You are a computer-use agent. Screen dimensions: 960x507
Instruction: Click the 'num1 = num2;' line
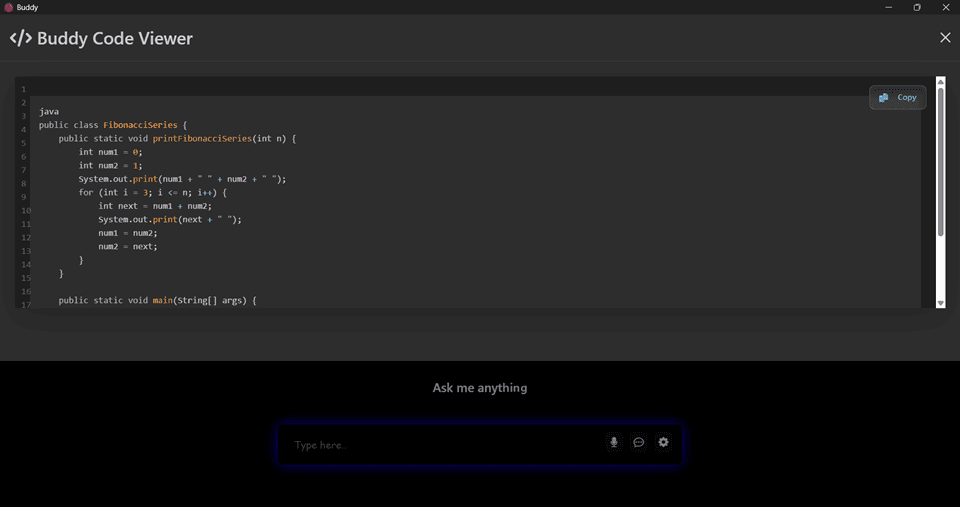click(x=127, y=233)
